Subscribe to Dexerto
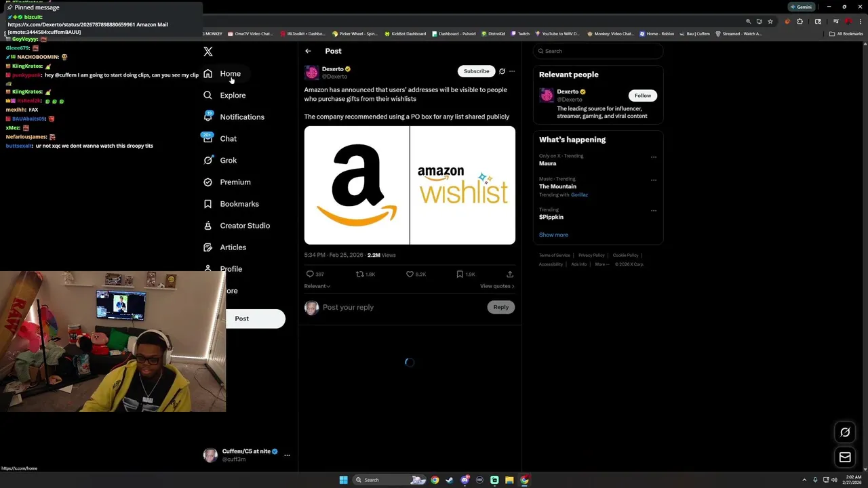The width and height of the screenshot is (868, 488). (x=476, y=71)
